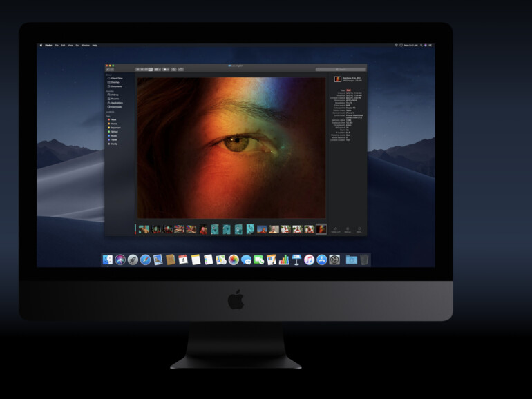Switch Finder to column view

click(146, 70)
